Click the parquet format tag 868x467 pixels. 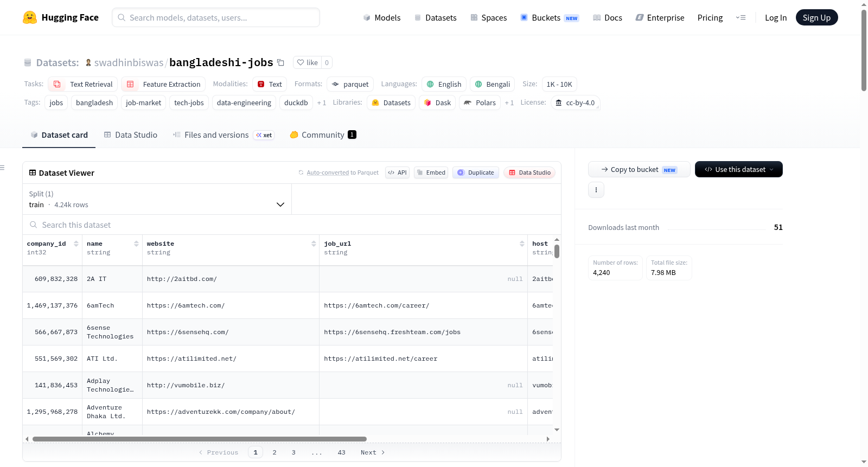(x=350, y=84)
